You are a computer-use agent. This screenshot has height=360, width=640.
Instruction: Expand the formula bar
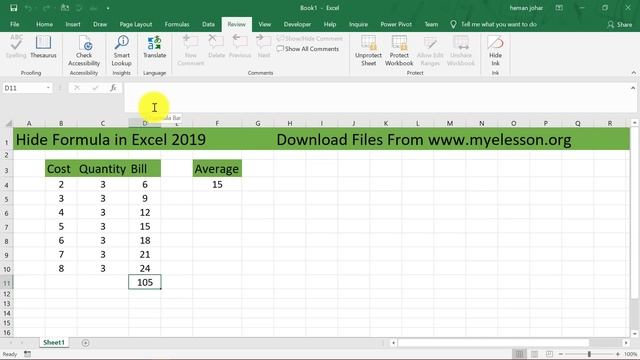(633, 88)
